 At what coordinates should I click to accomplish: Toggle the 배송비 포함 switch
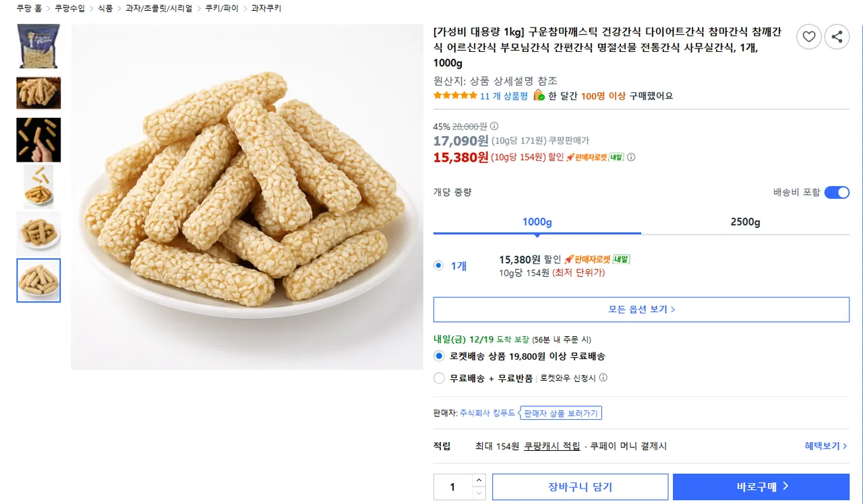coord(837,193)
